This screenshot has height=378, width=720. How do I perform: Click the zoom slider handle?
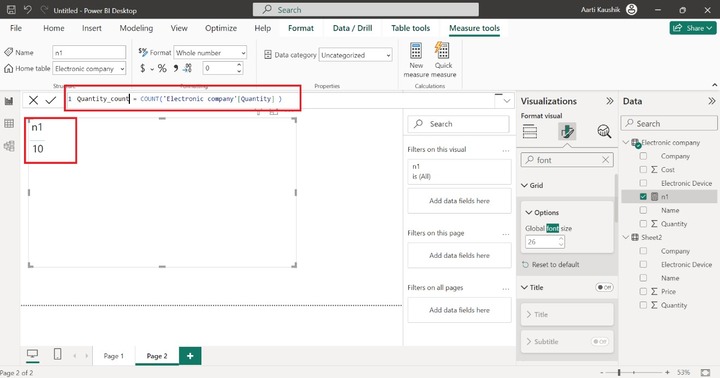(x=619, y=372)
